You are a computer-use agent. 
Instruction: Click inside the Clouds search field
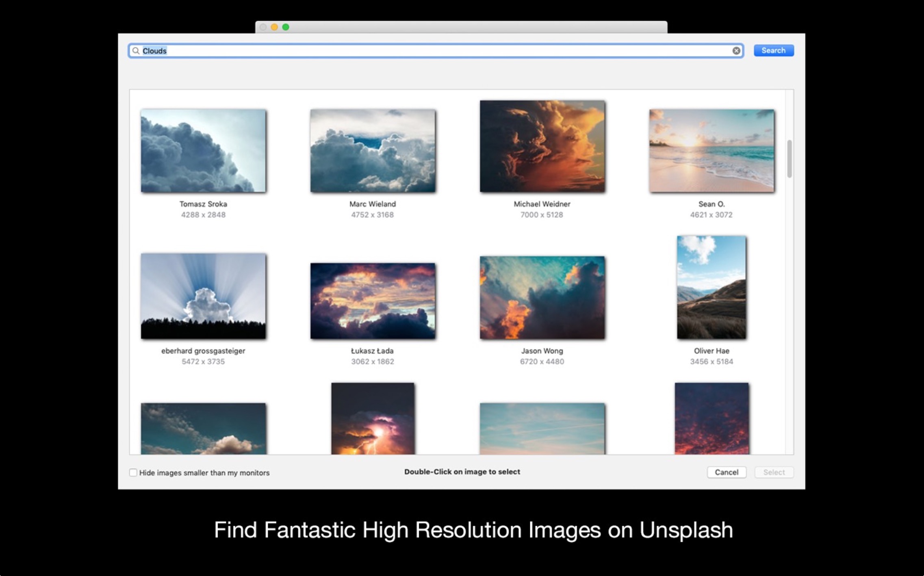(406, 51)
